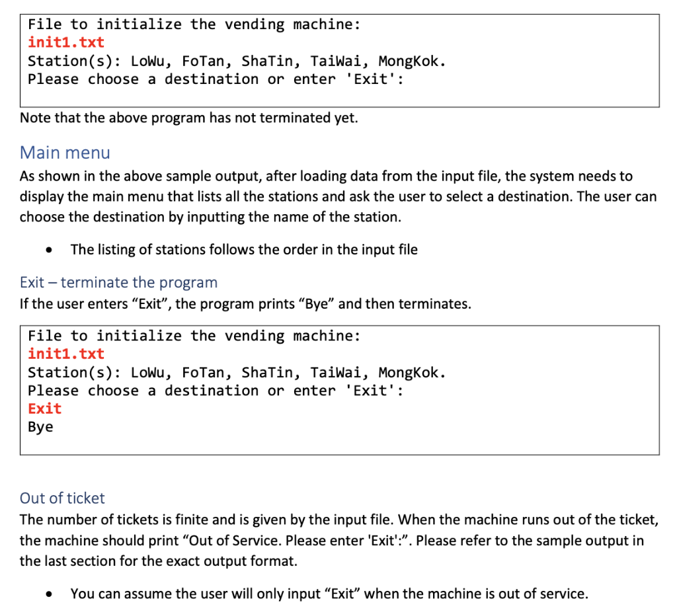This screenshot has width=677, height=616.
Task: Click the 'Out of ticket' heading
Action: click(x=62, y=498)
